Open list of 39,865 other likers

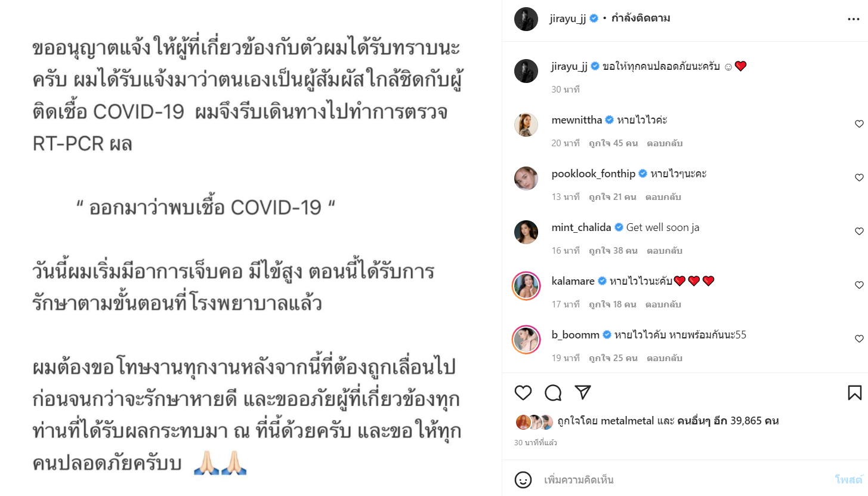tap(728, 421)
